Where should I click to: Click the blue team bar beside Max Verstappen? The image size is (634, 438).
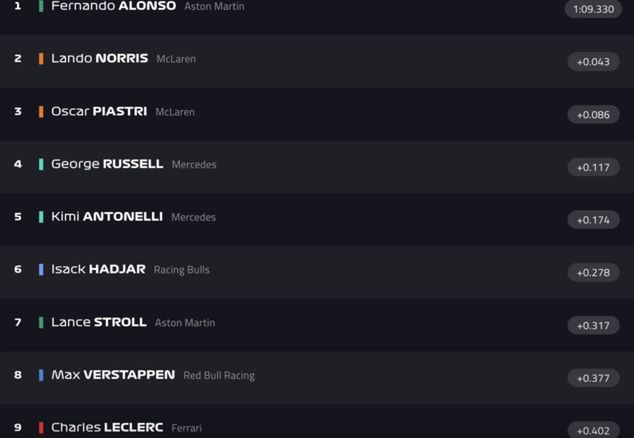pos(41,375)
